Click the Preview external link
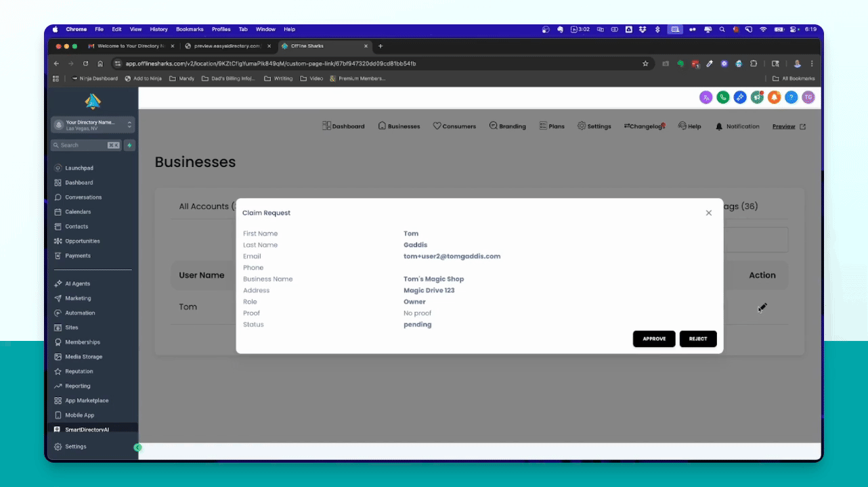Viewport: 868px width, 487px height. click(789, 126)
